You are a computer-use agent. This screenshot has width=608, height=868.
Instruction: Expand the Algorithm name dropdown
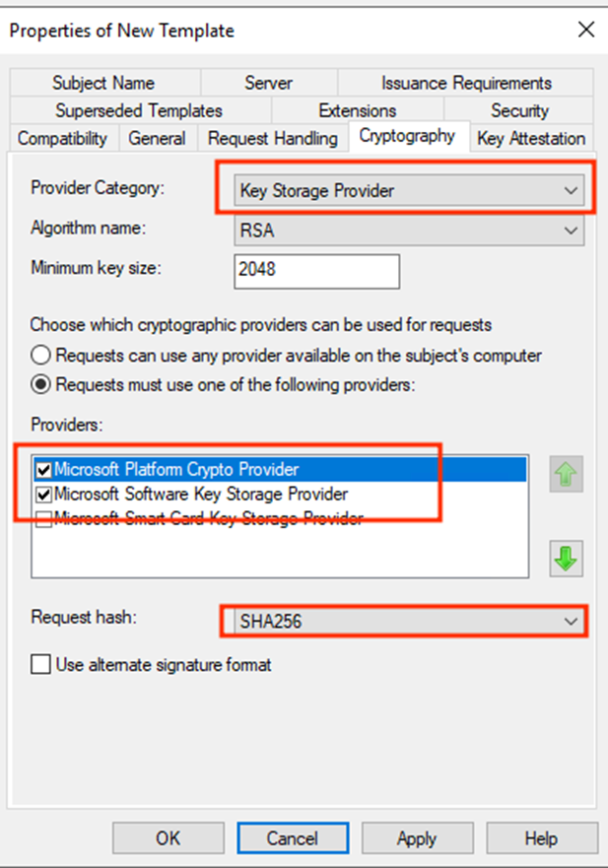pyautogui.click(x=409, y=231)
